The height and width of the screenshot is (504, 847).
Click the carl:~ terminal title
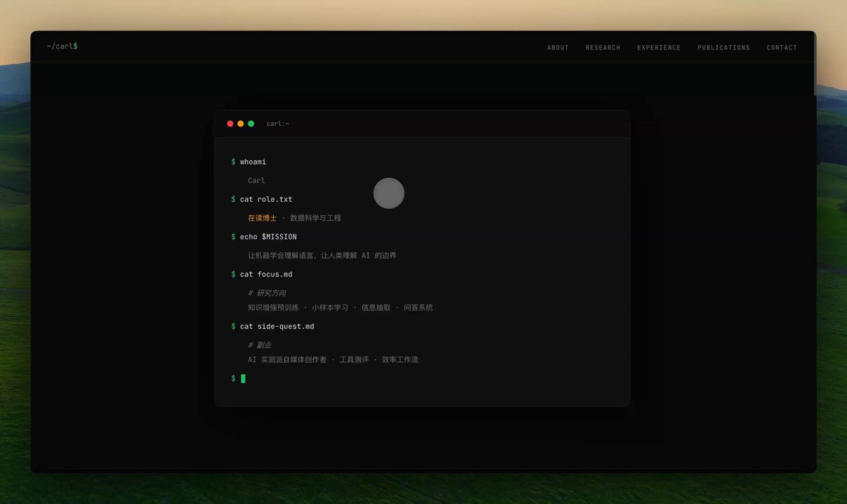tap(277, 124)
